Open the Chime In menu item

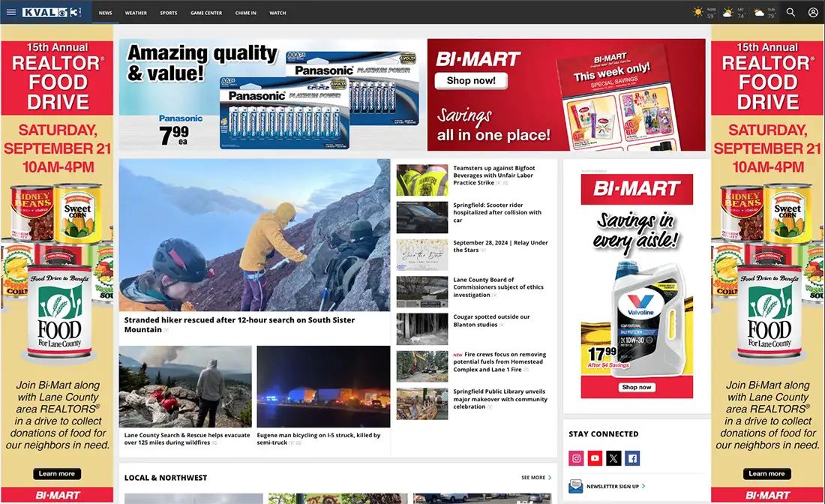pos(246,13)
